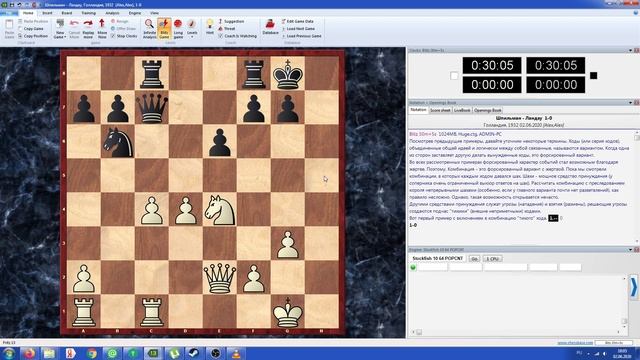
Task: Open the View ribbon tab
Action: (154, 13)
